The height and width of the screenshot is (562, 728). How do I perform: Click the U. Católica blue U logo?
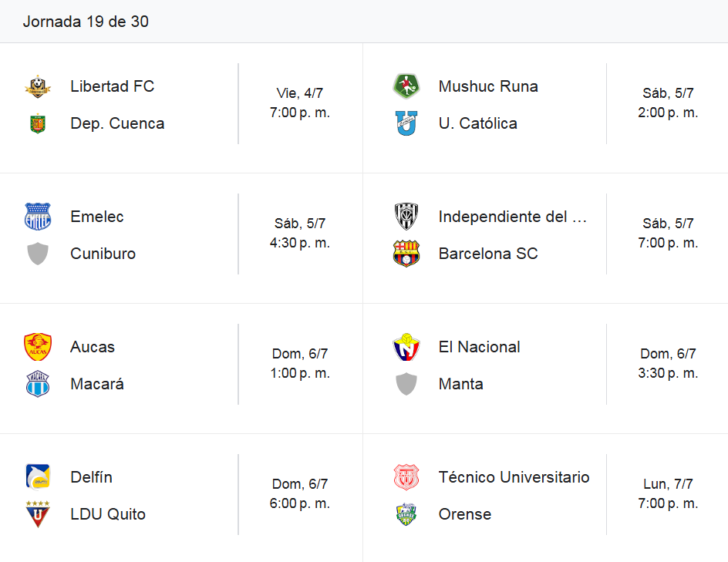coord(406,123)
